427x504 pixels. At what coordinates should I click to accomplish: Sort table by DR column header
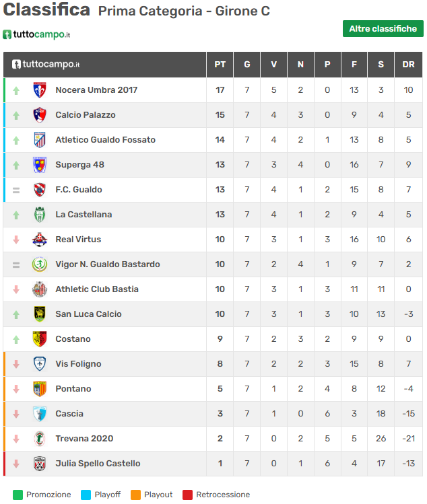click(x=408, y=65)
